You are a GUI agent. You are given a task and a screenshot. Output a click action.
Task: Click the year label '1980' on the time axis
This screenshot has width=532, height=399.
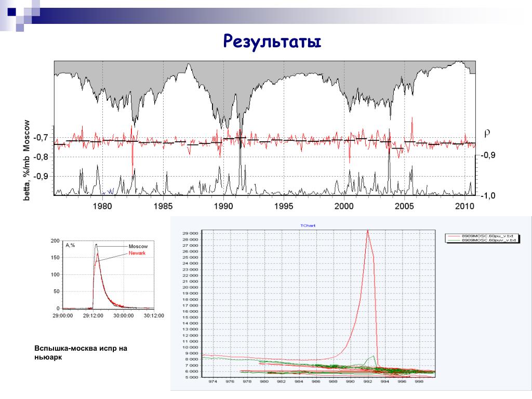[102, 206]
